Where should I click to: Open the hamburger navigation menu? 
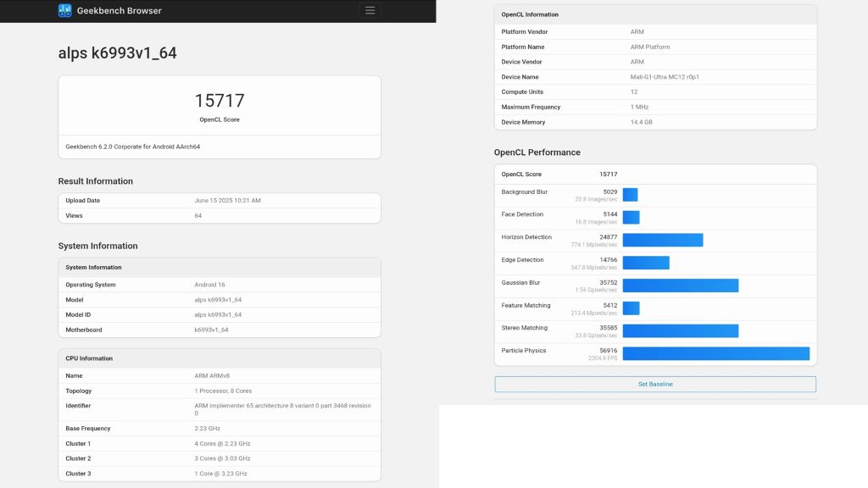[x=370, y=10]
